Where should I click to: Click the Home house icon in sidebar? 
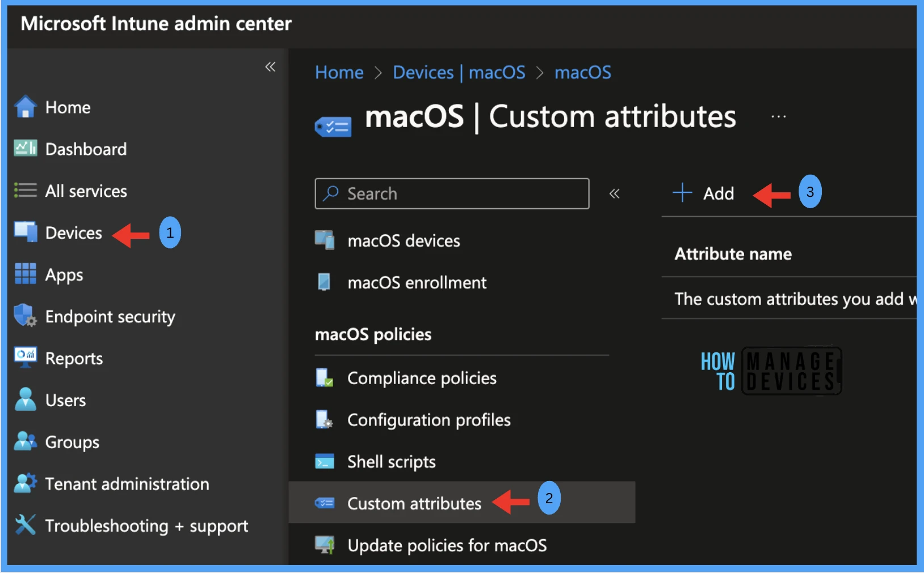click(x=25, y=107)
